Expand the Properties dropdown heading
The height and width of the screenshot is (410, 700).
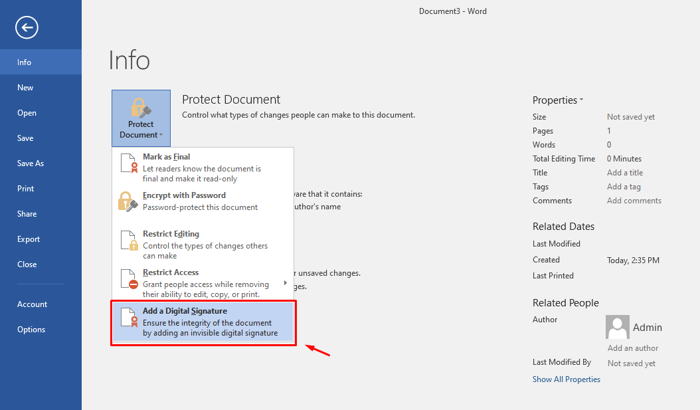click(558, 100)
